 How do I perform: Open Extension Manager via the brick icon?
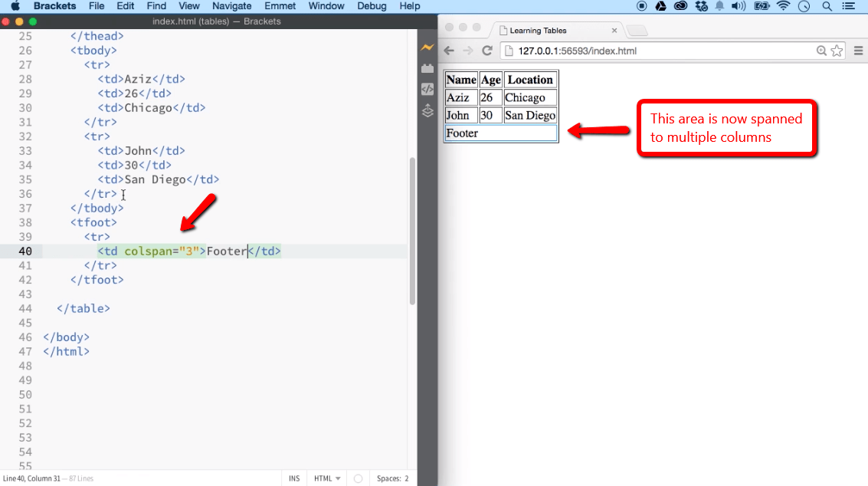pyautogui.click(x=427, y=68)
